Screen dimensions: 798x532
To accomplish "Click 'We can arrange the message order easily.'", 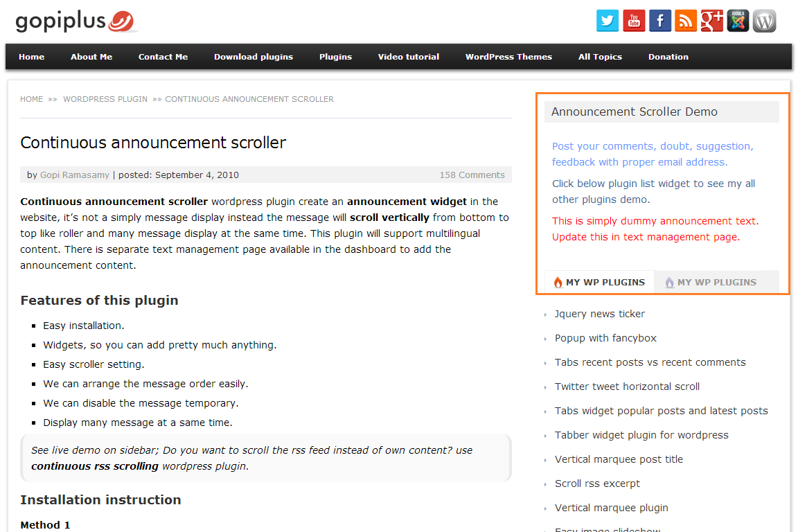I will [x=145, y=383].
